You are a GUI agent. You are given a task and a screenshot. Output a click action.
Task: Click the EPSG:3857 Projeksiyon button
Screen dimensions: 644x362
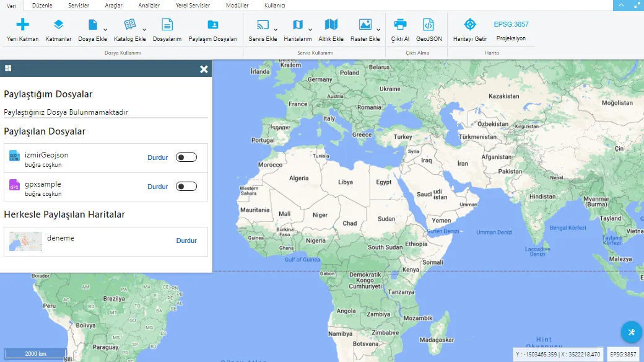[511, 30]
